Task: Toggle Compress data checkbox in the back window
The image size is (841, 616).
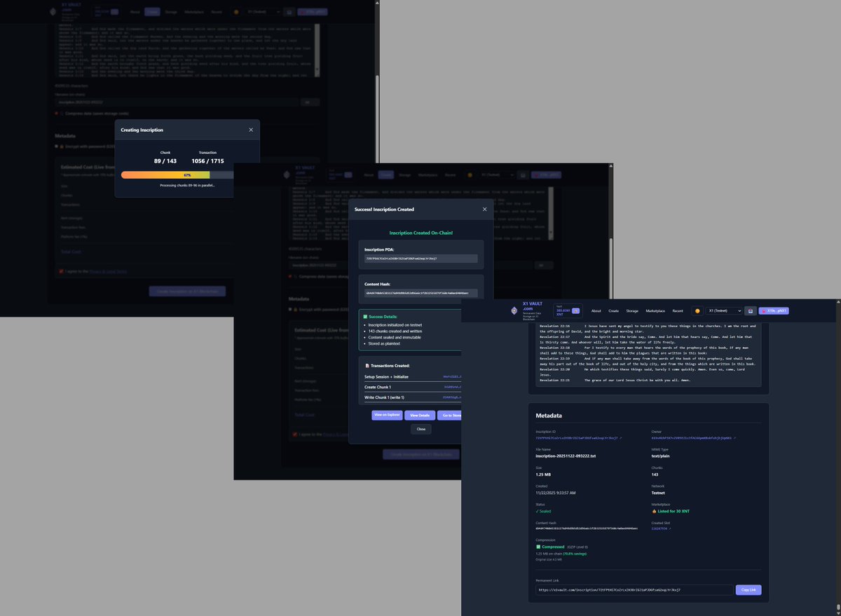Action: point(57,113)
